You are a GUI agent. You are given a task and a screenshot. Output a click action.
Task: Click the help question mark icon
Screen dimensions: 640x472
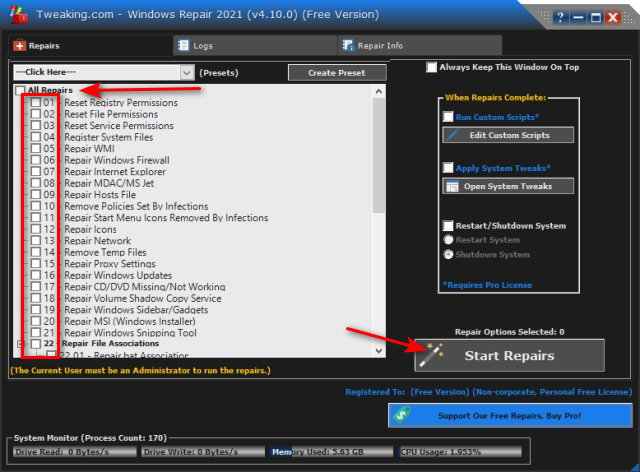click(560, 17)
